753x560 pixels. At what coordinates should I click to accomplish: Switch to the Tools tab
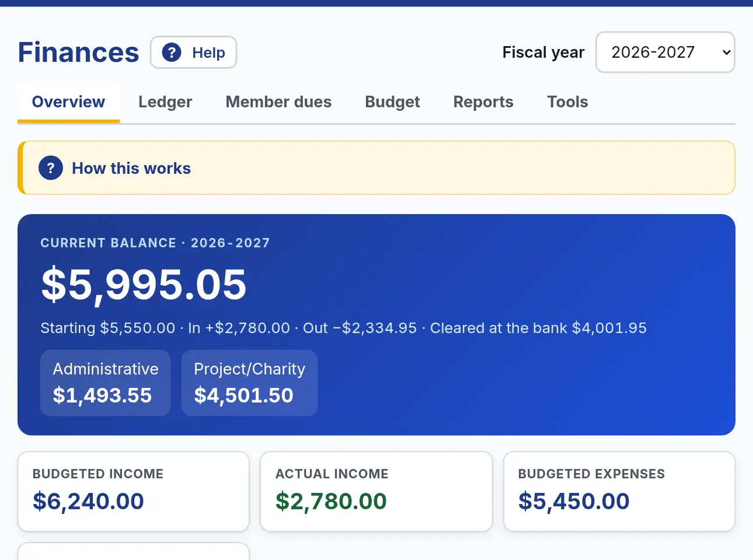567,102
